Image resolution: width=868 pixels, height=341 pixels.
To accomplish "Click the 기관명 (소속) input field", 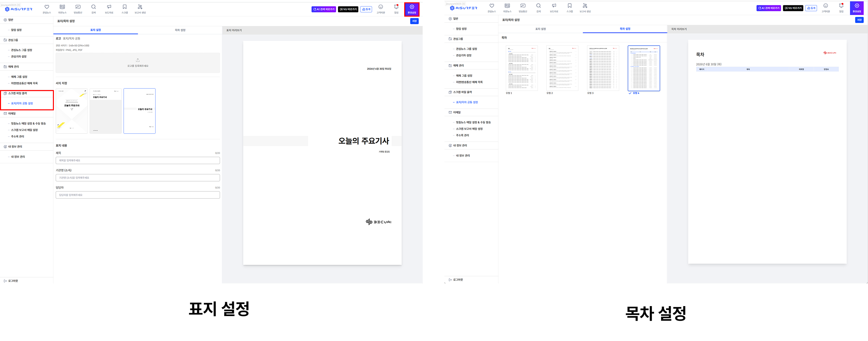I will pyautogui.click(x=138, y=178).
